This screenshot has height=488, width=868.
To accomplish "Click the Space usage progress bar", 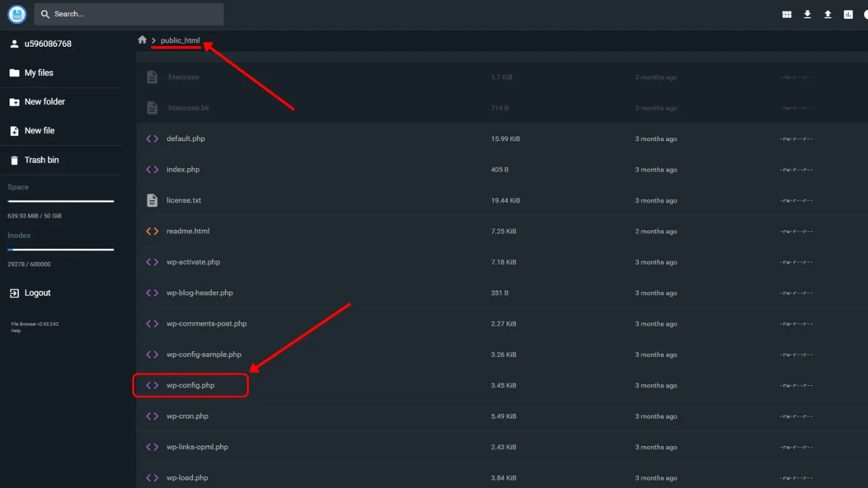I will [x=60, y=201].
